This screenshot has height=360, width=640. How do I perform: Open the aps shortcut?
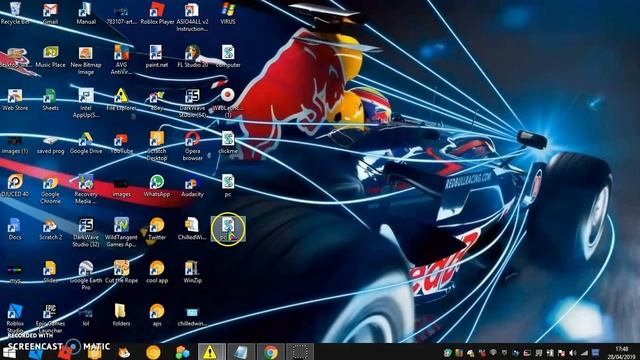click(157, 316)
